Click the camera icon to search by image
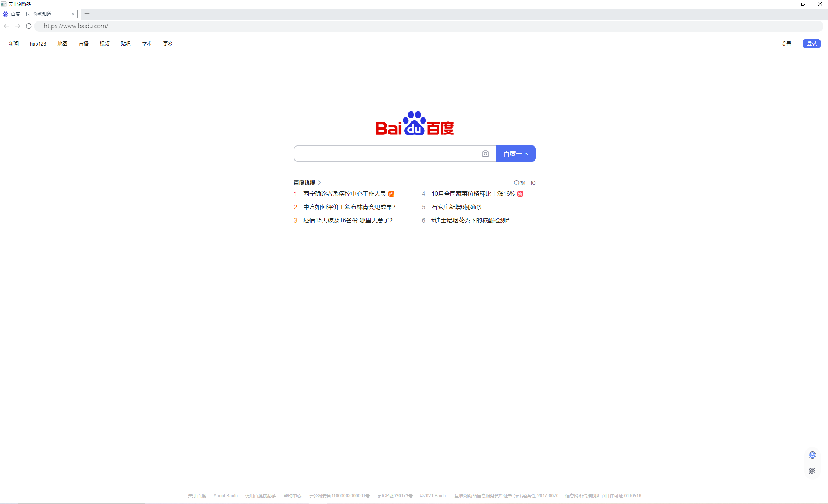Screen dimensions: 828x504 [485, 153]
